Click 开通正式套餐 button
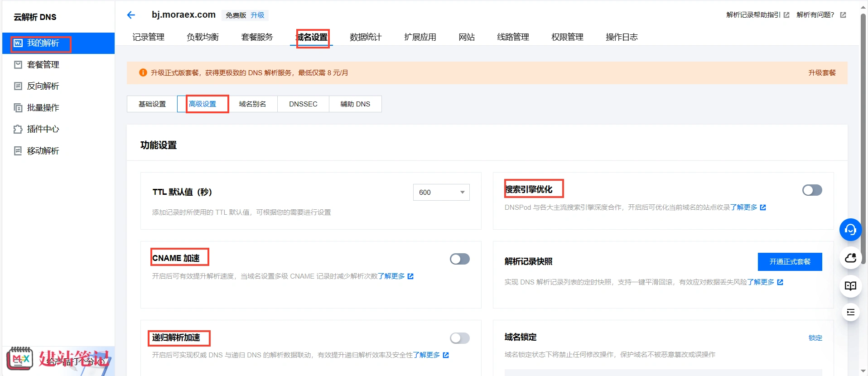This screenshot has height=376, width=868. [790, 262]
